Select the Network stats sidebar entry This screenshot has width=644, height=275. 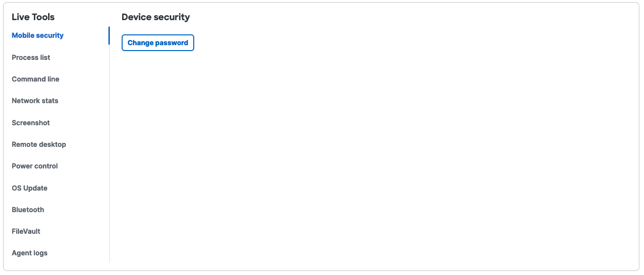click(x=35, y=101)
